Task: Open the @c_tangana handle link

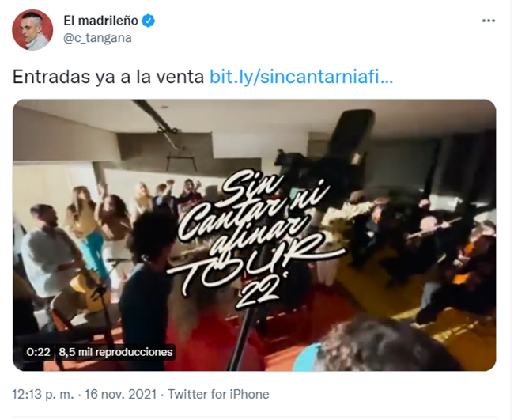Action: tap(97, 38)
